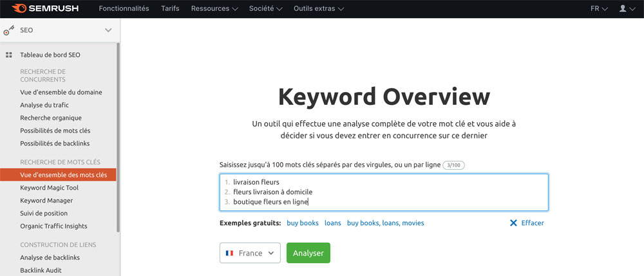This screenshot has width=644, height=276.
Task: Open the user account icon menu
Action: tap(627, 8)
